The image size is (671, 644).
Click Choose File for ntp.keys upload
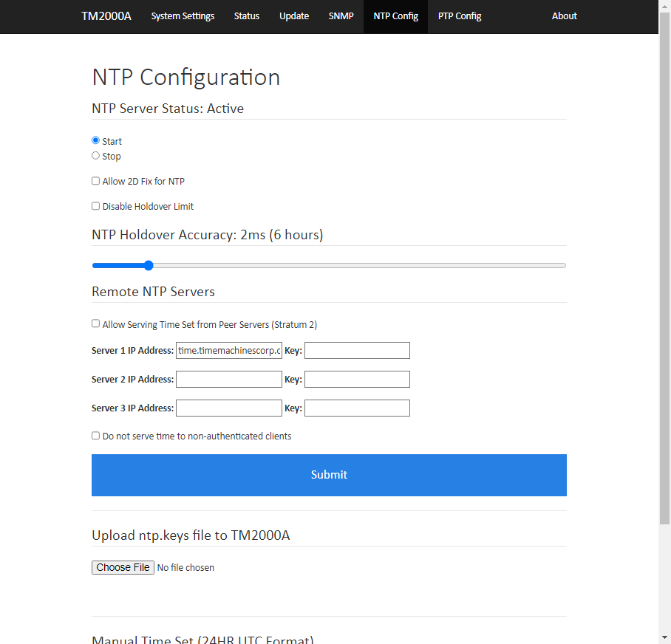pos(123,567)
